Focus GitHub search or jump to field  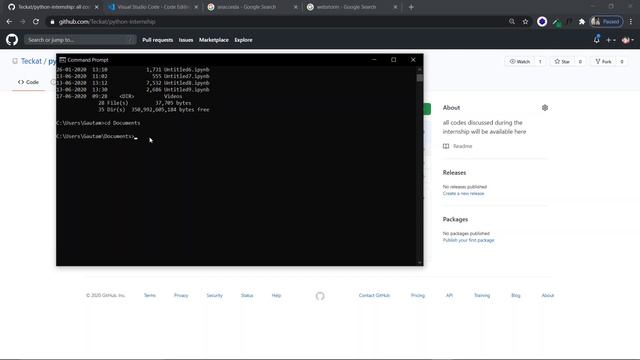(x=80, y=40)
